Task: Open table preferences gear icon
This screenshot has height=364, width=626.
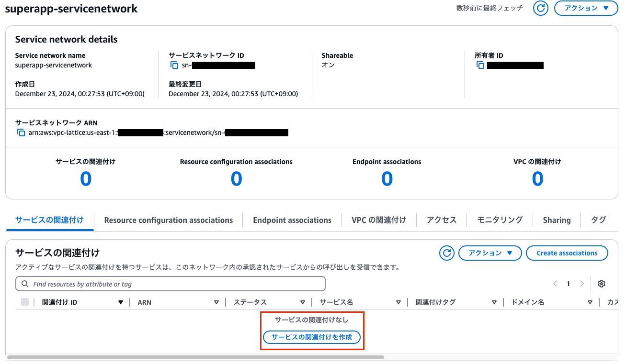Action: [x=602, y=284]
